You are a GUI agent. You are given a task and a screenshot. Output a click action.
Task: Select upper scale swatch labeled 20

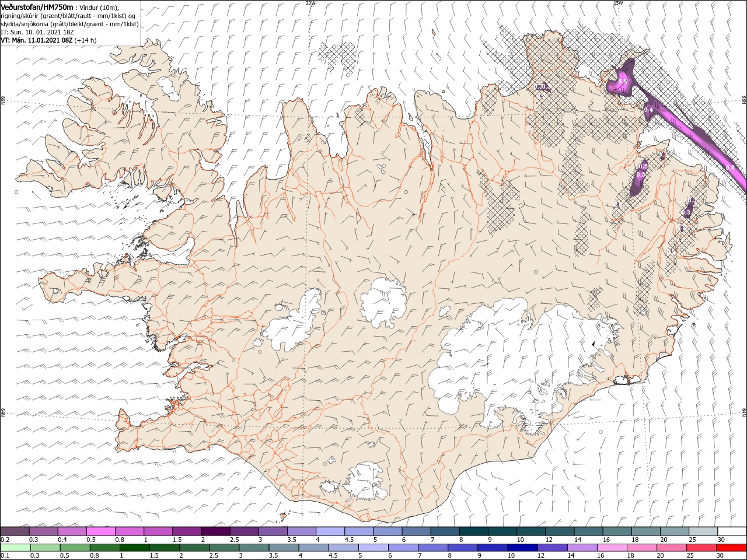[673, 531]
